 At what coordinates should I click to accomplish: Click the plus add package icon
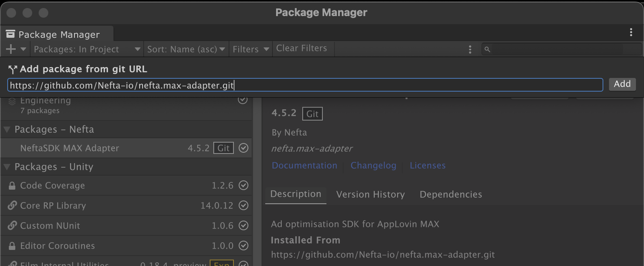pos(11,49)
